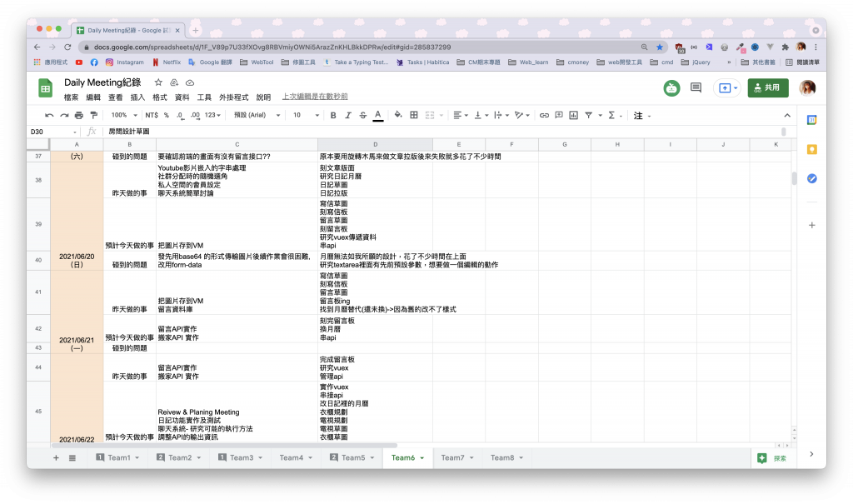Click the name box D30
853x504 pixels.
coord(52,132)
